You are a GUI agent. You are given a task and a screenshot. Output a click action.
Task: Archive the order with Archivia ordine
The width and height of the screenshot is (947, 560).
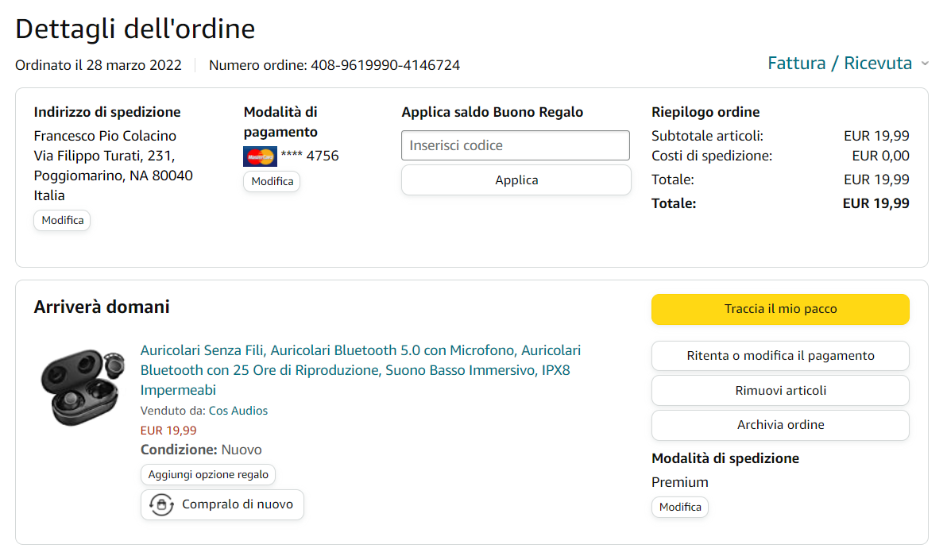pyautogui.click(x=779, y=425)
